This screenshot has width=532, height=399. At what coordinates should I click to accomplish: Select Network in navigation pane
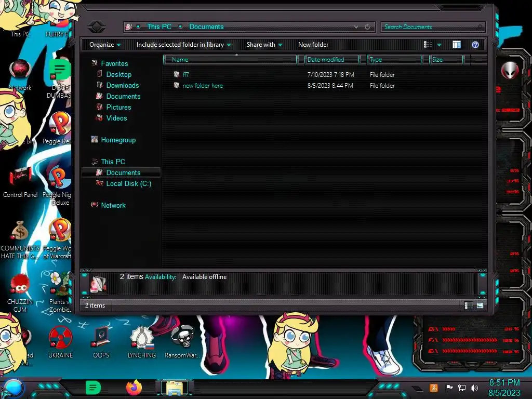tap(113, 205)
